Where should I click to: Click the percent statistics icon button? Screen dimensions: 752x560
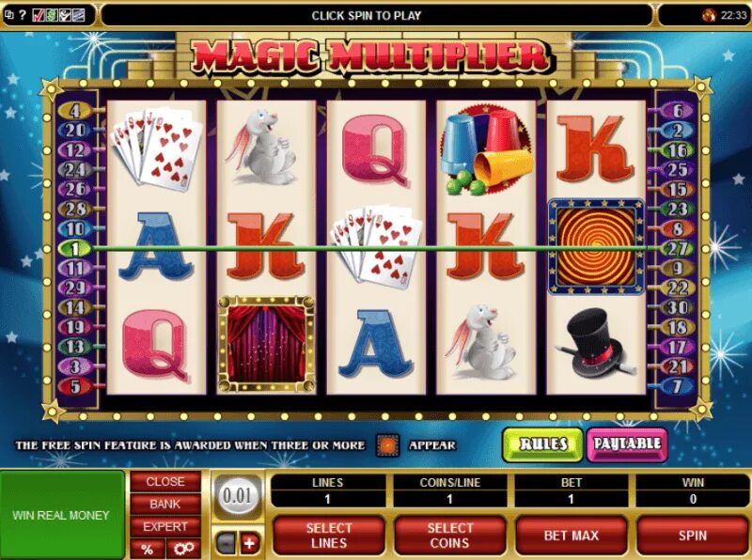[148, 549]
